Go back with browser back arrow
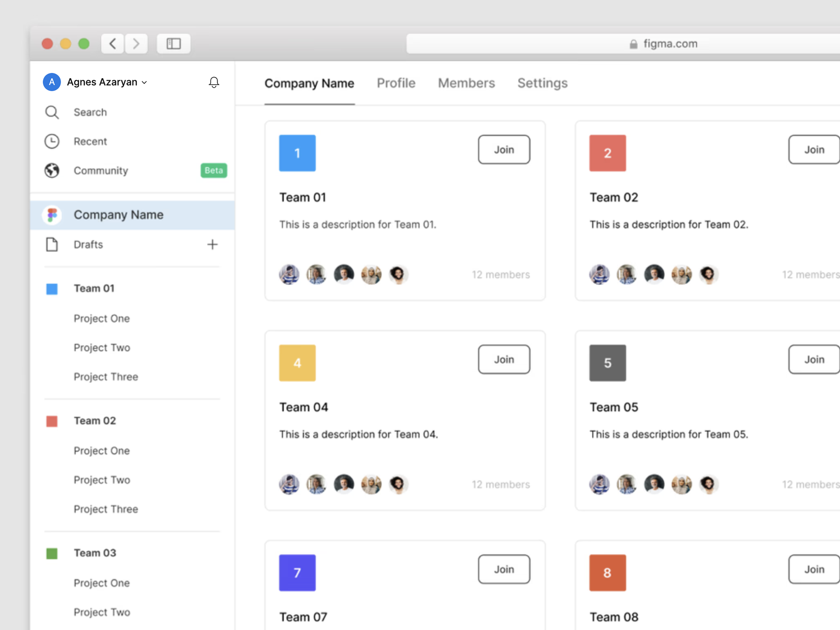Image resolution: width=840 pixels, height=630 pixels. click(x=113, y=44)
